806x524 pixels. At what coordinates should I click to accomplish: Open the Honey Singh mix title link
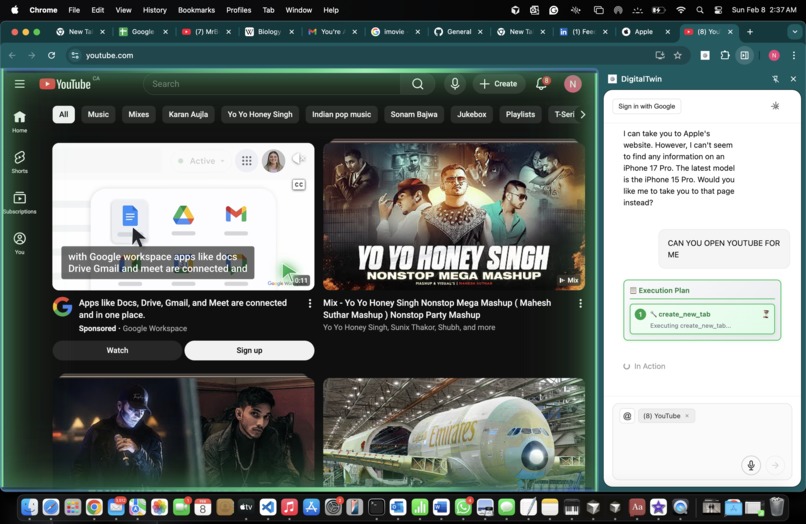tap(437, 309)
